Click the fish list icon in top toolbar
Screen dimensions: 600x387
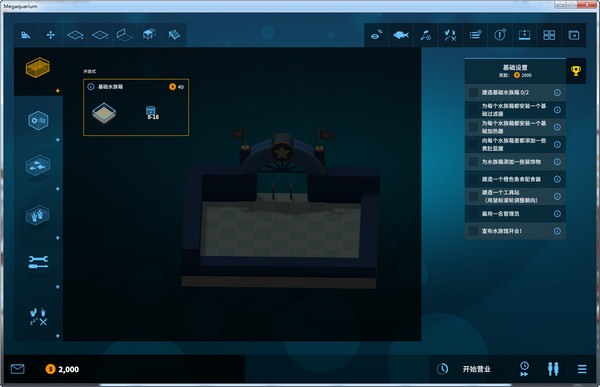[401, 35]
